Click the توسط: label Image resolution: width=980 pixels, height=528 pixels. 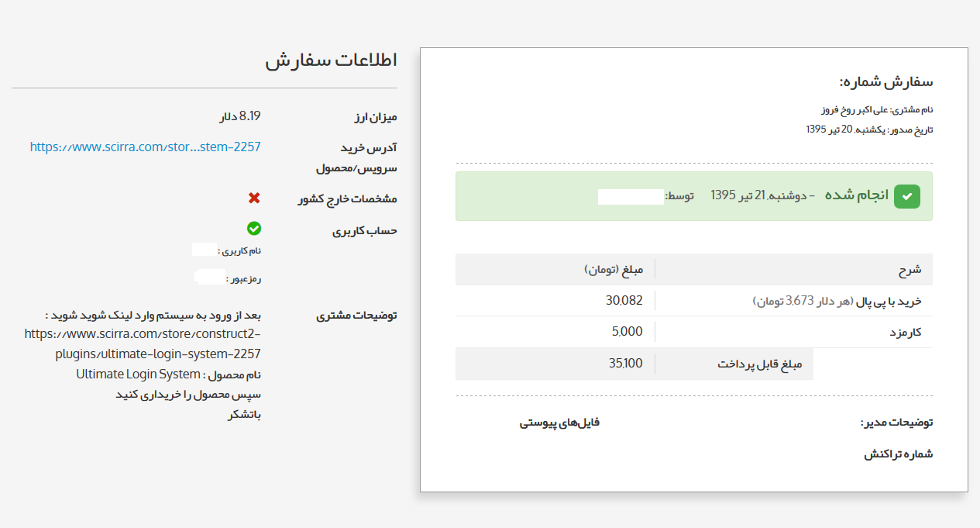(x=680, y=196)
